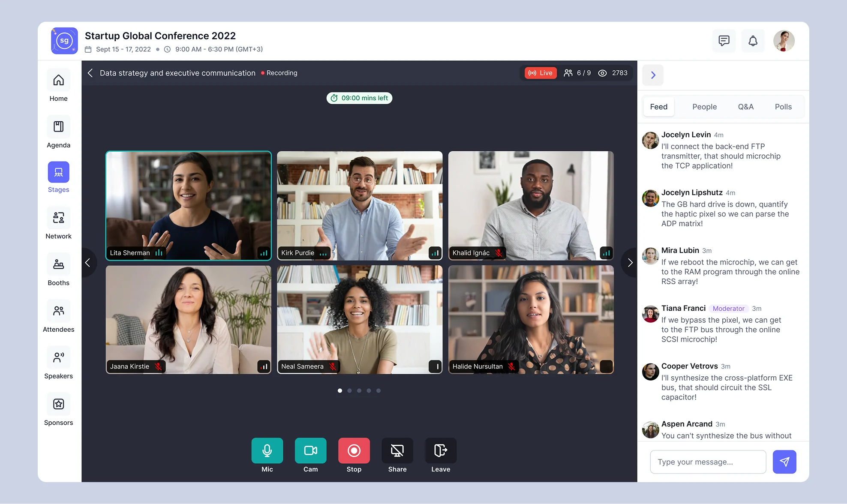The width and height of the screenshot is (847, 504).
Task: Show next participants with right arrow
Action: pyautogui.click(x=630, y=262)
